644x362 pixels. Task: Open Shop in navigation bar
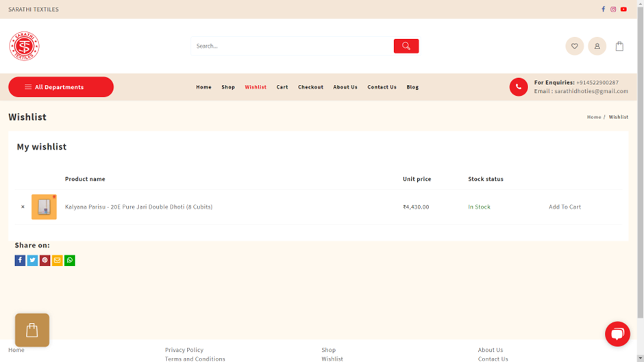coord(228,87)
